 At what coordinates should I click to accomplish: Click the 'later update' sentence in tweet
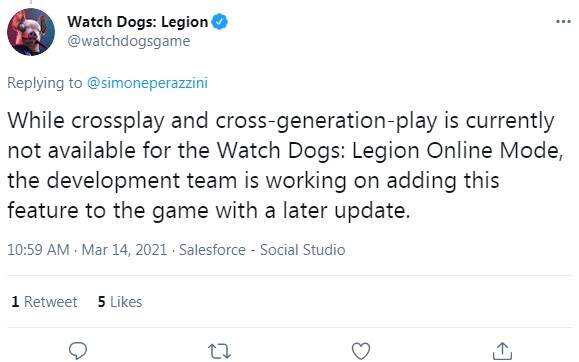point(346,211)
